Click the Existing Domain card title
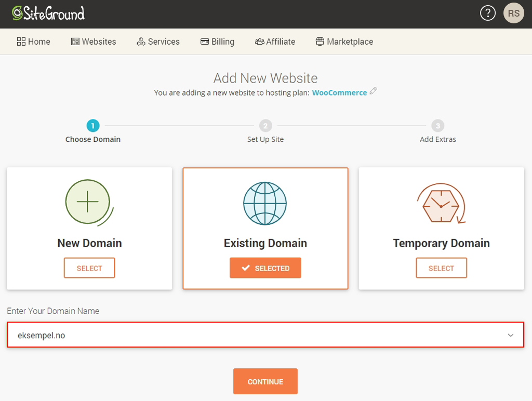The height and width of the screenshot is (401, 532). pyautogui.click(x=265, y=243)
